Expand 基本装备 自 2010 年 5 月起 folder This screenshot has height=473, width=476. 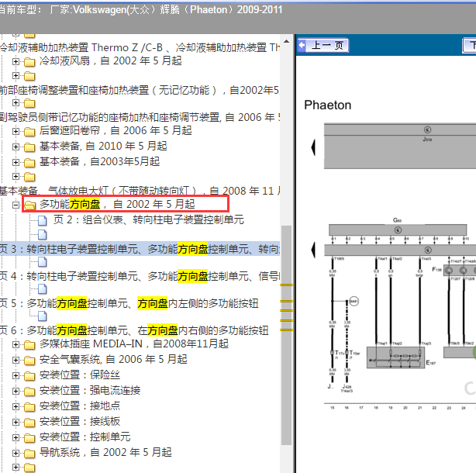coord(16,147)
